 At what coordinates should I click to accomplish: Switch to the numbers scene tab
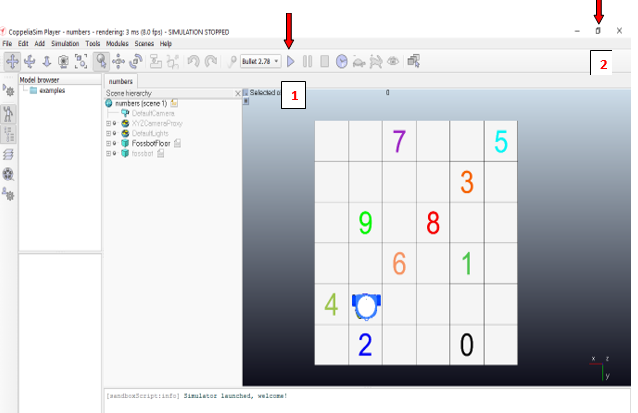[121, 81]
